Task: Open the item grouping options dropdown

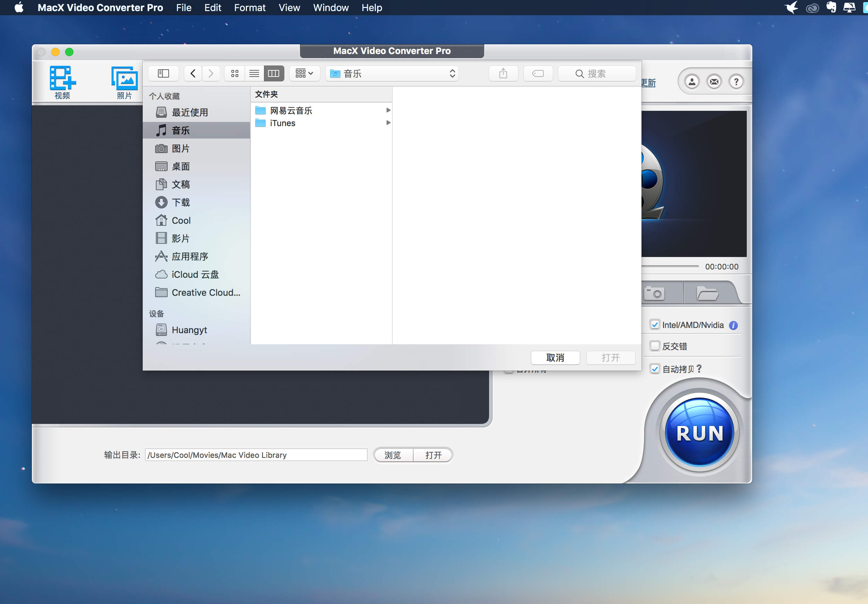Action: point(304,73)
